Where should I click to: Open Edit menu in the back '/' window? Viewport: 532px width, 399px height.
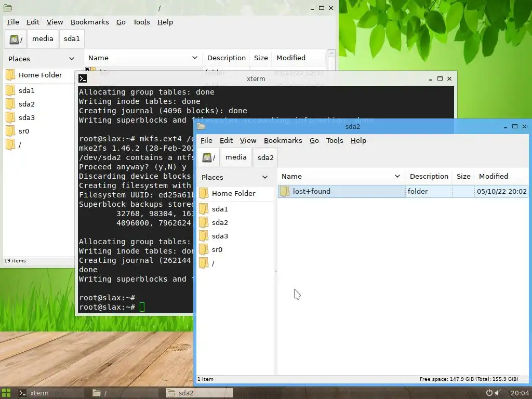(33, 22)
